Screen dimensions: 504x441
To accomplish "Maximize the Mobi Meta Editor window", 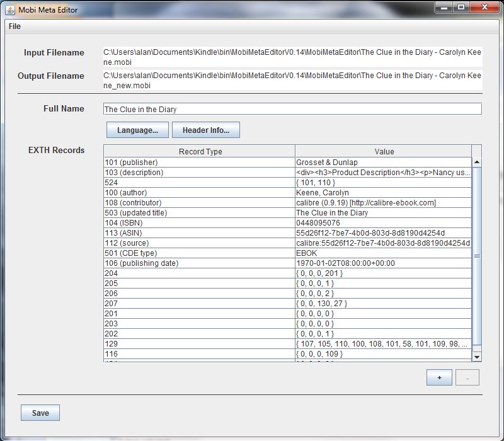I will coord(461,7).
